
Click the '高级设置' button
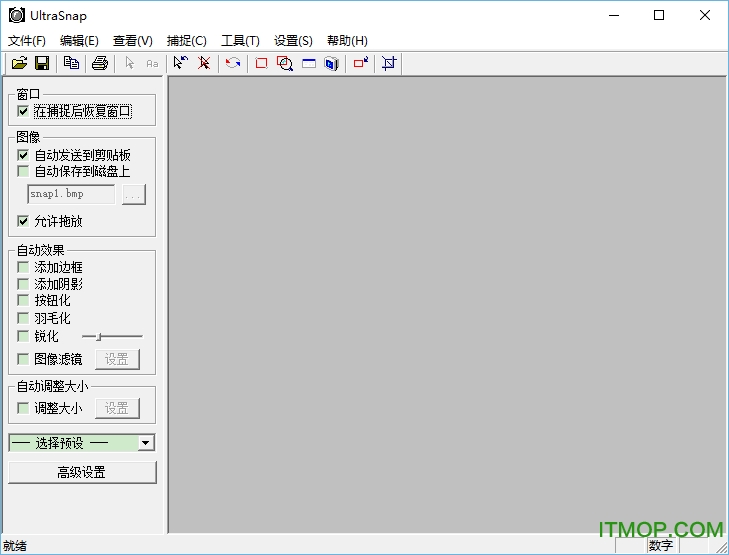82,472
